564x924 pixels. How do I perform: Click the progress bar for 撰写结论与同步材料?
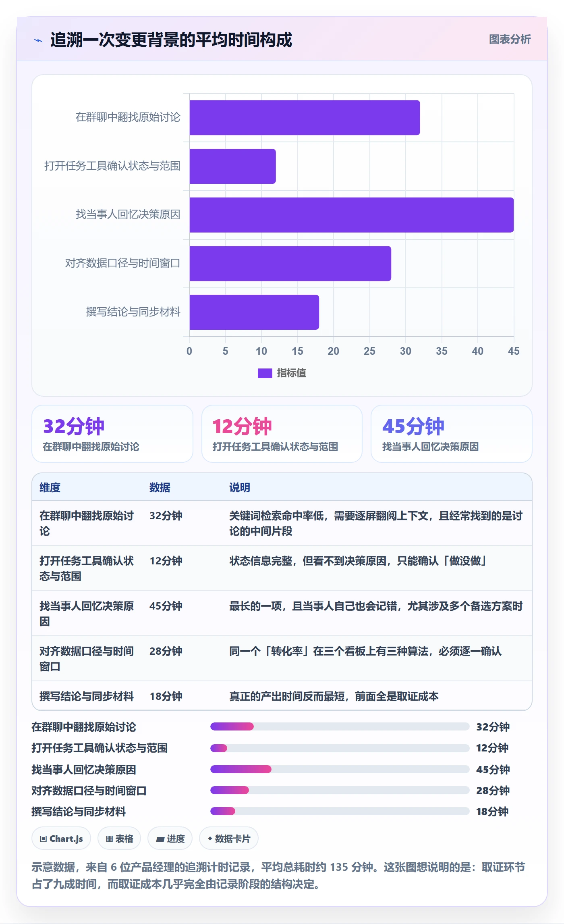[340, 811]
